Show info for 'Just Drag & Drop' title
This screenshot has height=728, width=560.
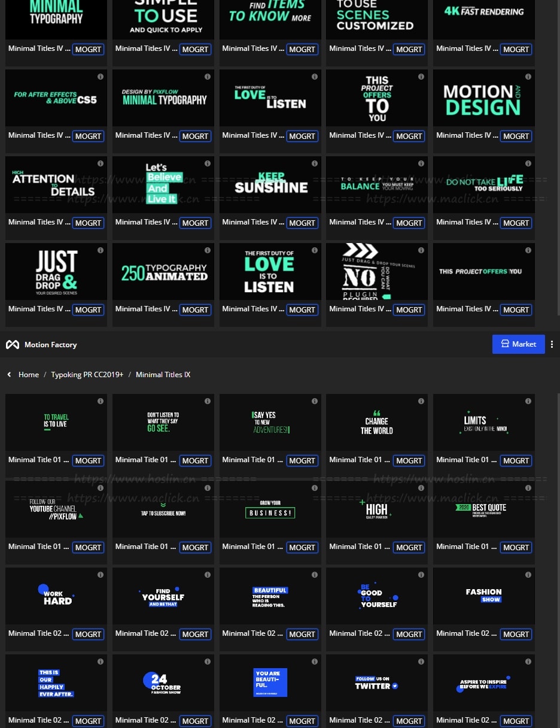click(x=101, y=250)
